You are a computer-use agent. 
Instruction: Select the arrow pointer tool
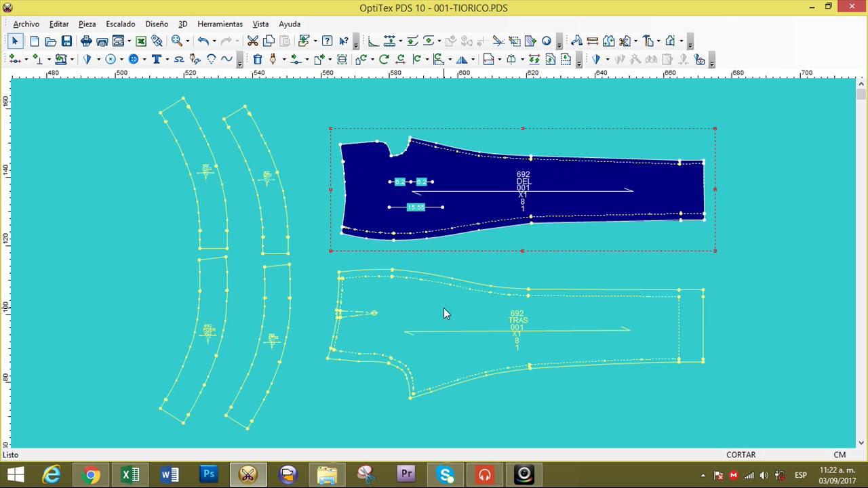point(15,41)
